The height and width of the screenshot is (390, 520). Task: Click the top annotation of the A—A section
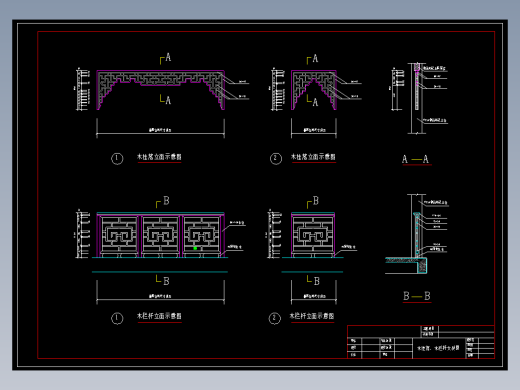tap(434, 68)
